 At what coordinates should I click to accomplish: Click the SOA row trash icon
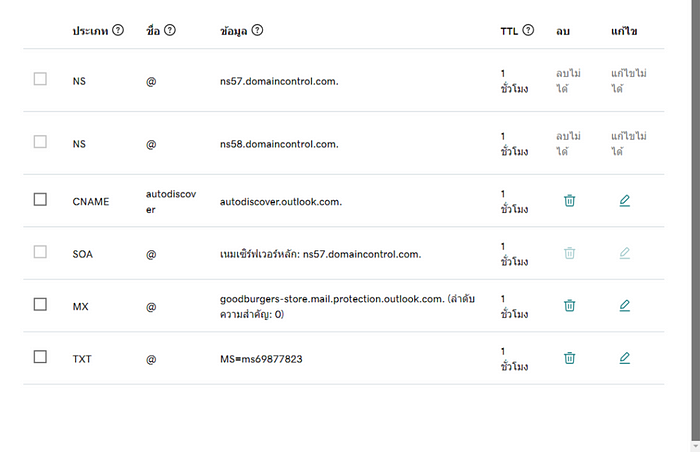click(x=569, y=253)
